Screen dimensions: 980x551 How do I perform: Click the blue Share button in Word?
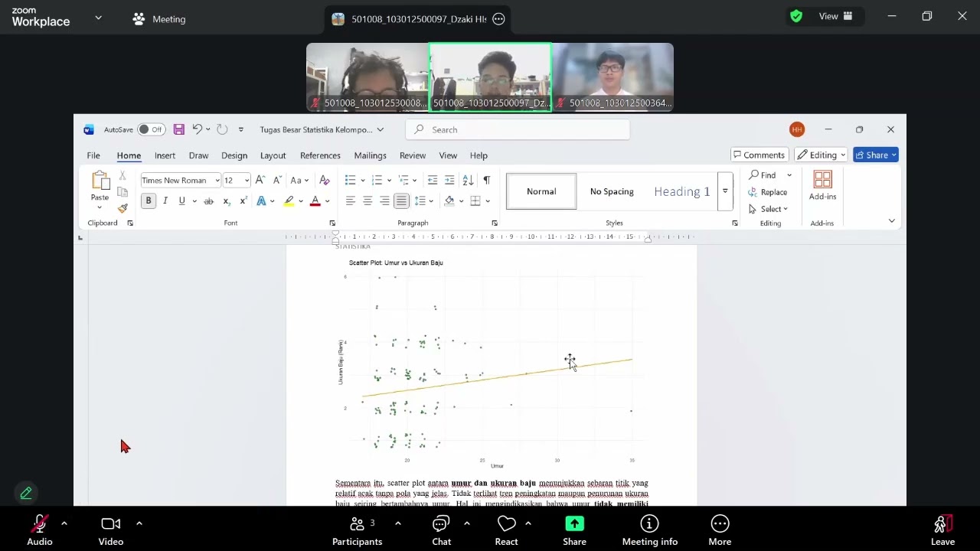click(x=875, y=155)
